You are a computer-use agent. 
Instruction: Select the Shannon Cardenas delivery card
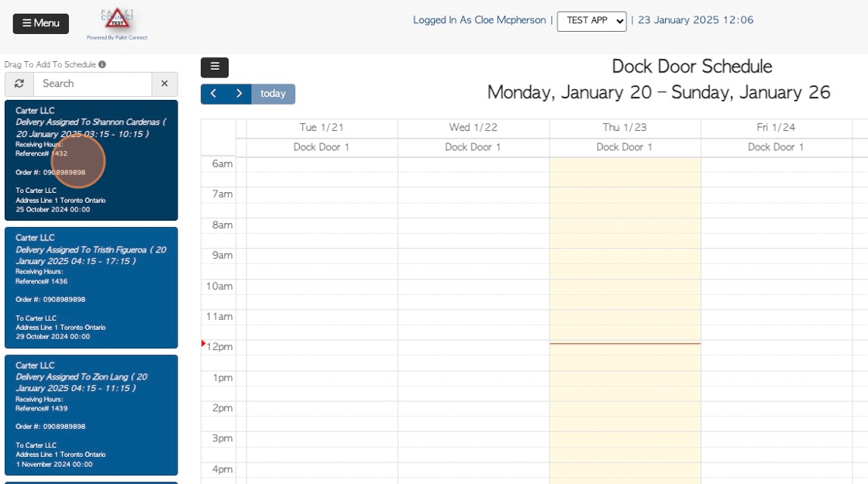(x=91, y=160)
